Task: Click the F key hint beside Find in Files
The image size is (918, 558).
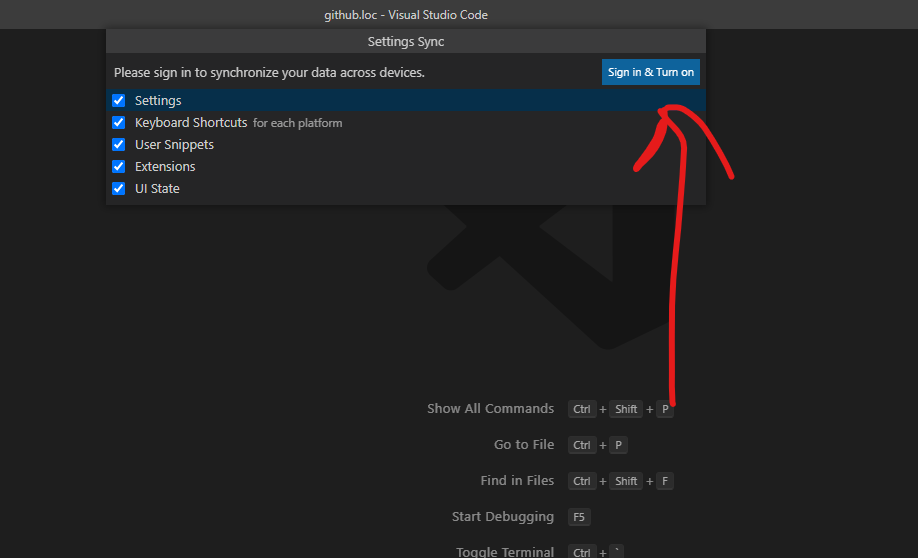Action: pos(664,481)
